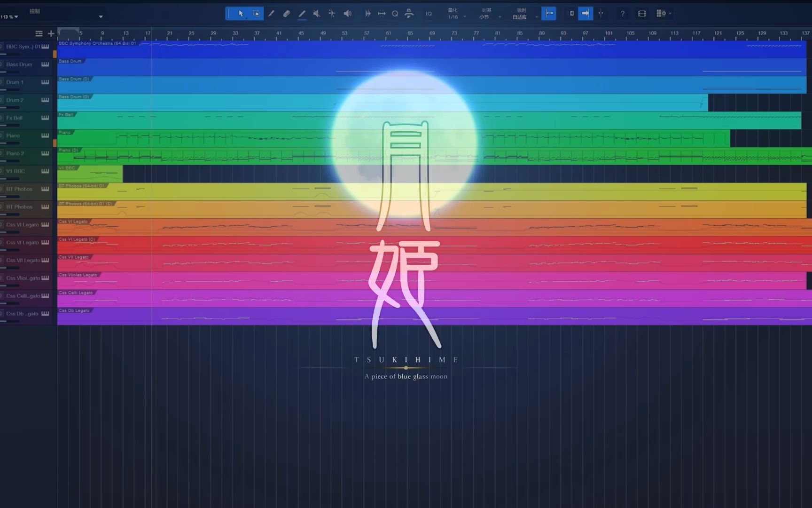The height and width of the screenshot is (508, 812).
Task: Select the Listen speaker tool
Action: click(x=347, y=14)
